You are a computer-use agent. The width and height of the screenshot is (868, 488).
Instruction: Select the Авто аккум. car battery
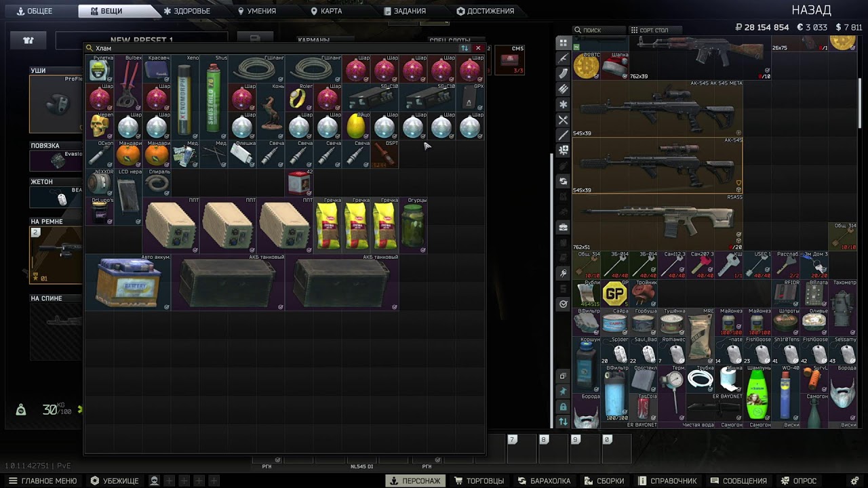128,283
